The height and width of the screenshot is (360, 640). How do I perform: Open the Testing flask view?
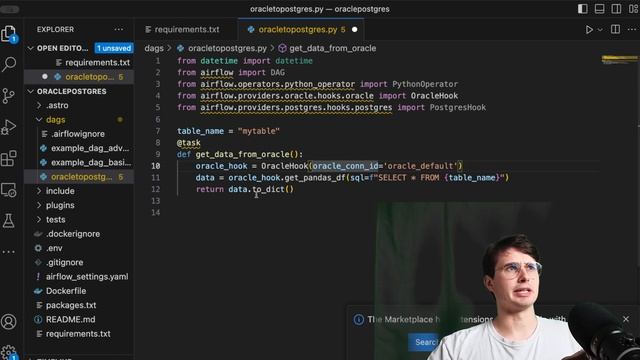9,221
